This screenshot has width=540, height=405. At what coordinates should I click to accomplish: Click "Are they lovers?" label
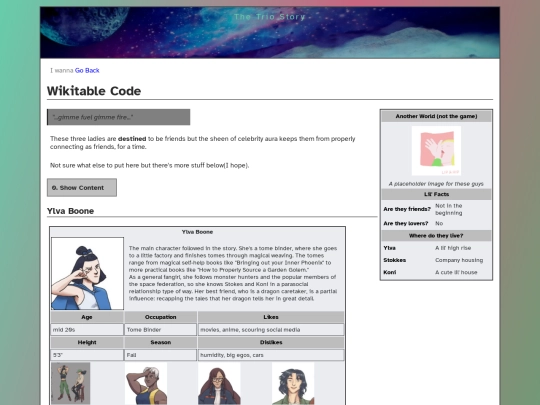[x=406, y=224]
